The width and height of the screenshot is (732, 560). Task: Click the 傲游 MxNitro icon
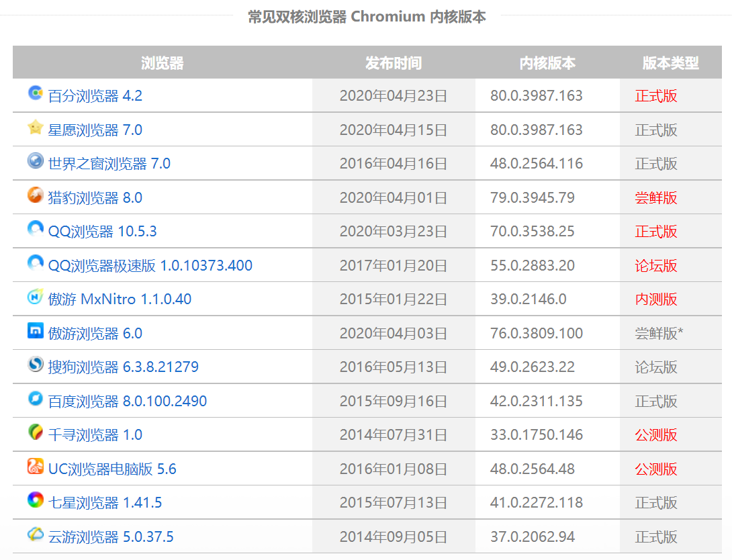coord(36,297)
